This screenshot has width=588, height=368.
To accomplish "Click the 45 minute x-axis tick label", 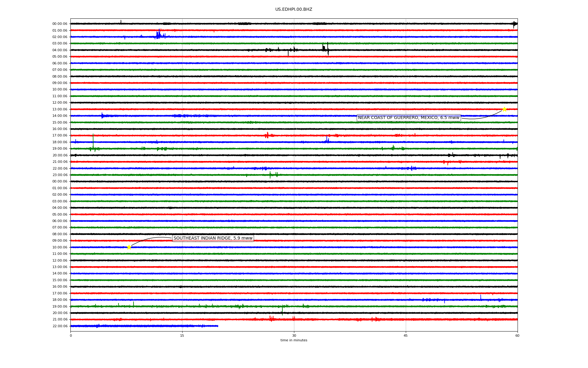I will [406, 335].
